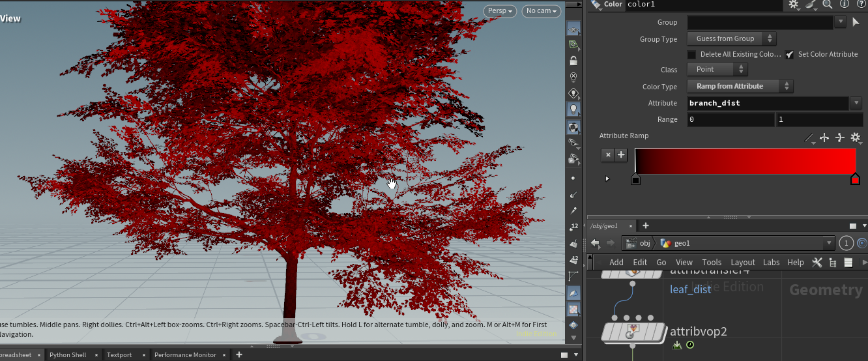Click the remove ramp point x button
The image size is (868, 361).
[607, 154]
